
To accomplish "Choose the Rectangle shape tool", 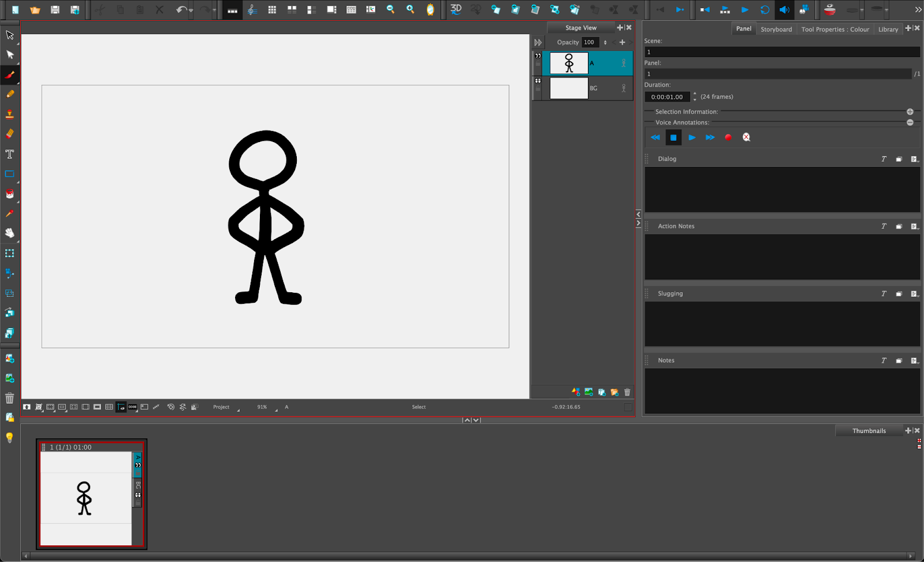I will coord(10,174).
